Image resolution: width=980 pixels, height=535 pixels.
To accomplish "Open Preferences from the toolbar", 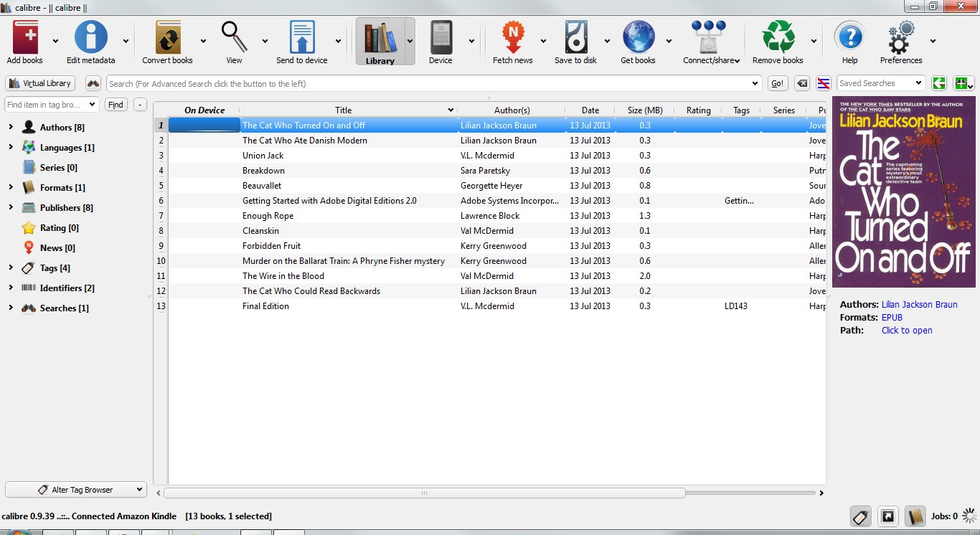I will coord(901,37).
